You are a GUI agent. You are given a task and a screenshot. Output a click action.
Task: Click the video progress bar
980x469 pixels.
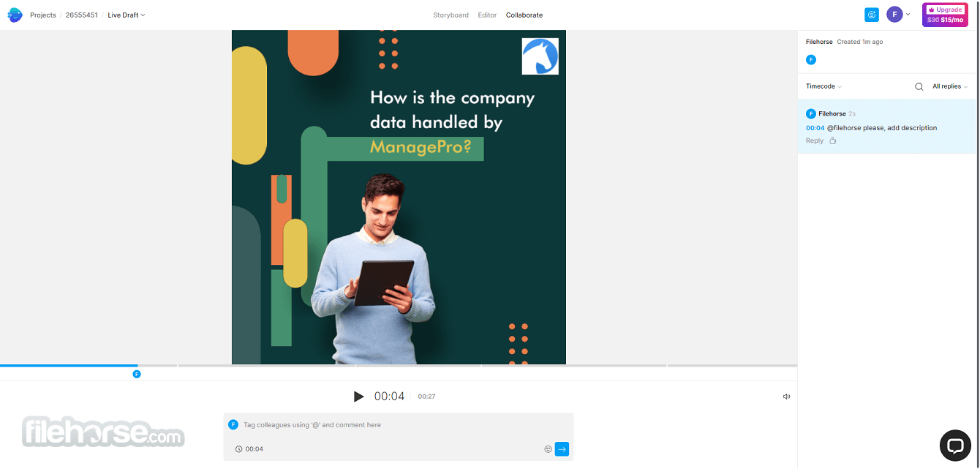pos(399,365)
